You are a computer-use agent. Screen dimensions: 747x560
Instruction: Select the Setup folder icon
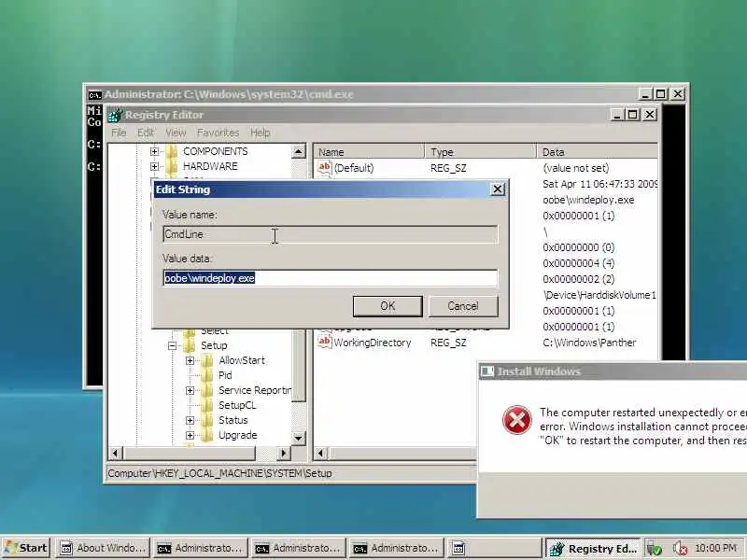(190, 345)
